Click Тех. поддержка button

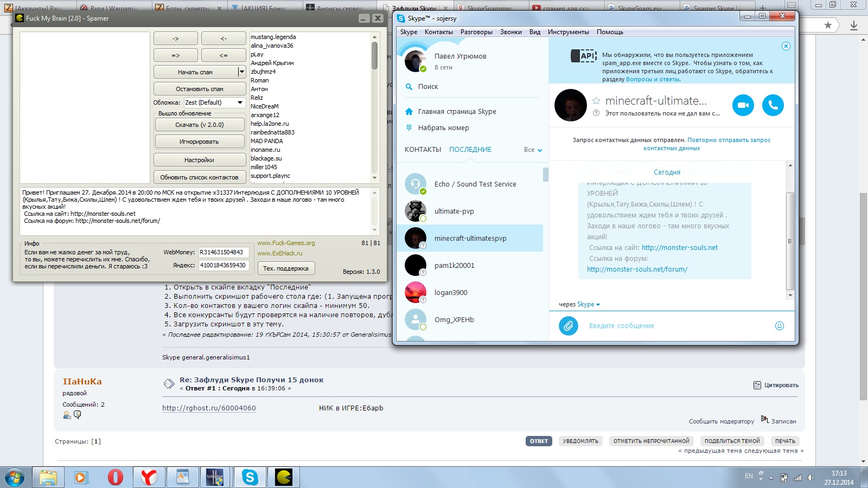pyautogui.click(x=285, y=268)
